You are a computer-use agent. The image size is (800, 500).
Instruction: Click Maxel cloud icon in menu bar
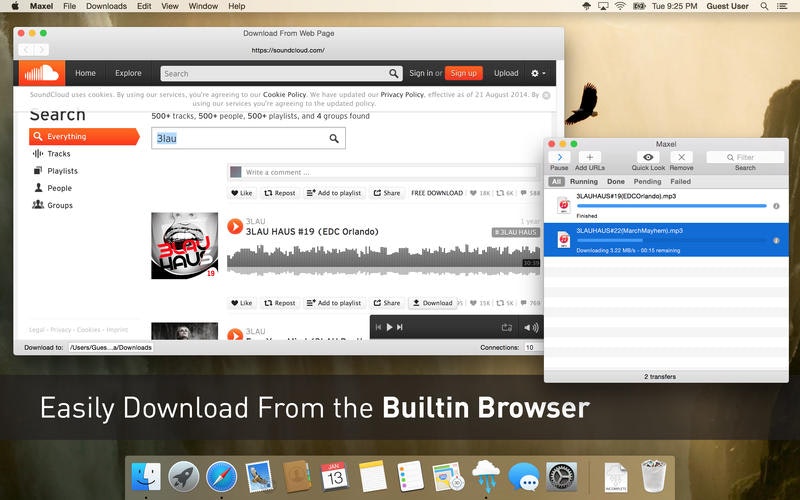coord(587,6)
